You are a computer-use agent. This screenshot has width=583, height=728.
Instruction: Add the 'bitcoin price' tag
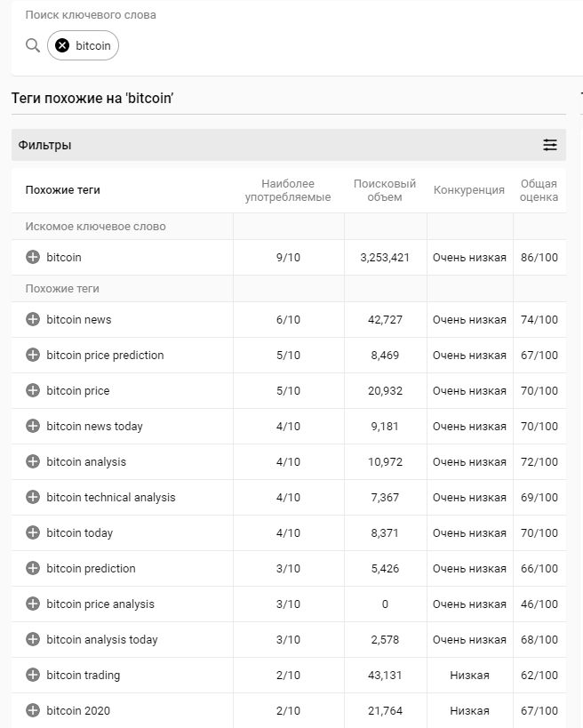click(x=33, y=390)
